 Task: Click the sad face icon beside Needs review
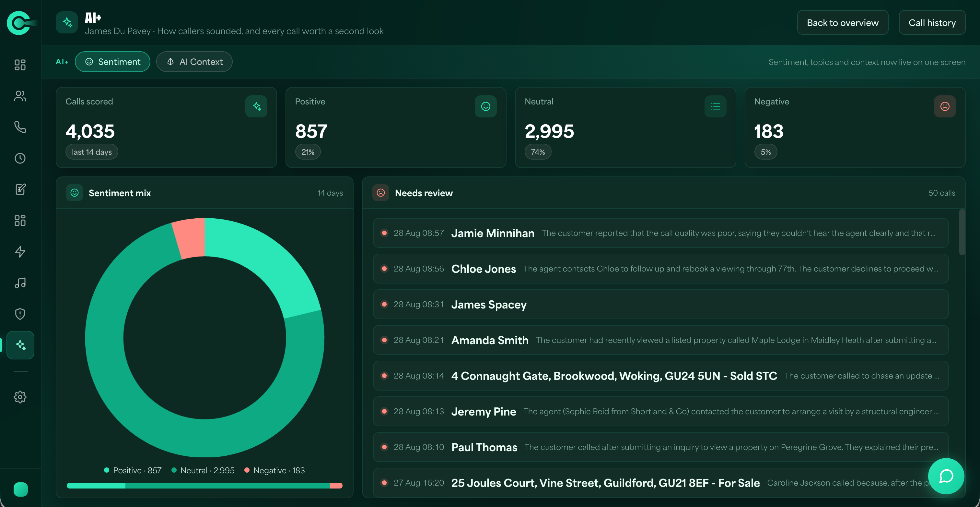(381, 193)
